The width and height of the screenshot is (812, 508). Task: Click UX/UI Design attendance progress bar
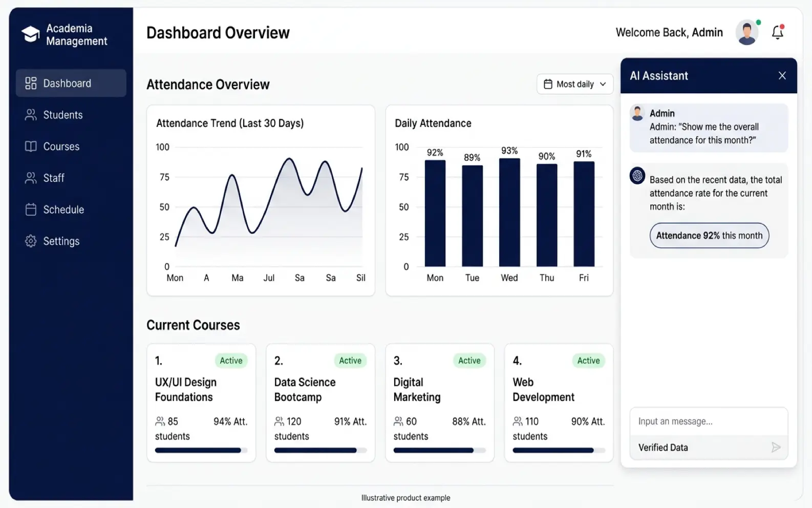201,451
